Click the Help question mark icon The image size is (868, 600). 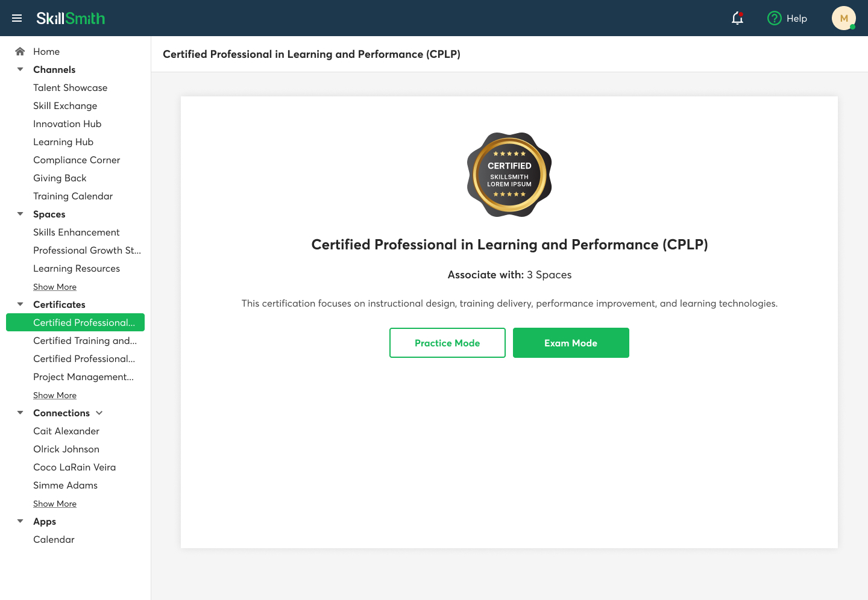(774, 18)
